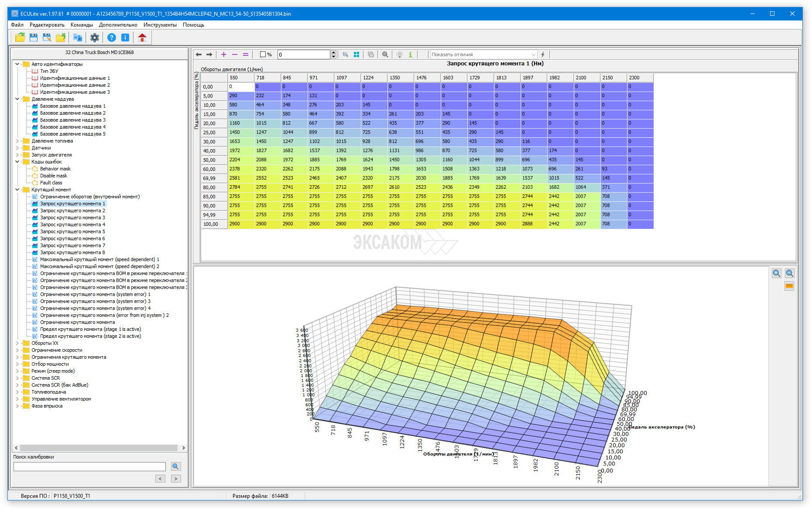Click the open file folder icon
The image size is (812, 510).
click(20, 38)
